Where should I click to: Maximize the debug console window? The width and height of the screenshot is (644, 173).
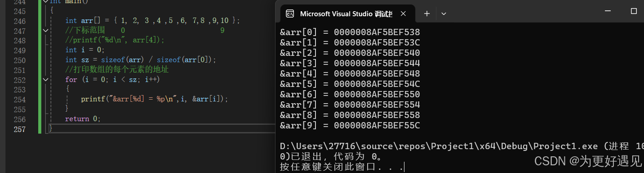[x=634, y=11]
